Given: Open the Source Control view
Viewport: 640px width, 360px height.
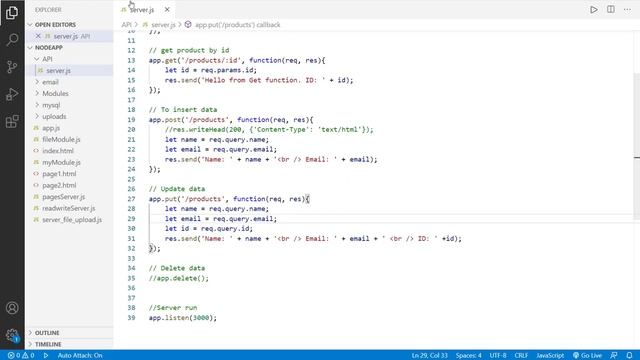Looking at the screenshot, I should coord(12,67).
